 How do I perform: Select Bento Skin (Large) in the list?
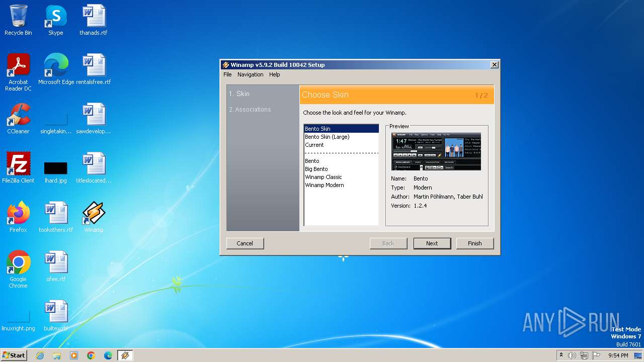[341, 137]
